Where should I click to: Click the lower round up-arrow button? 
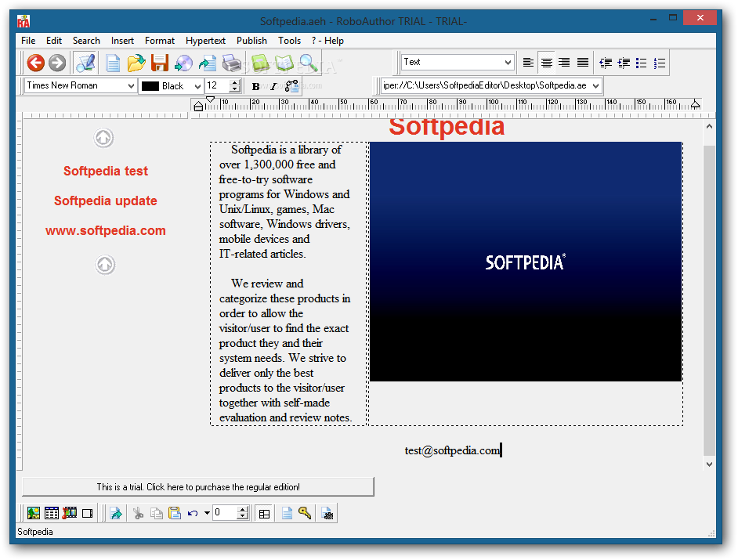click(105, 265)
